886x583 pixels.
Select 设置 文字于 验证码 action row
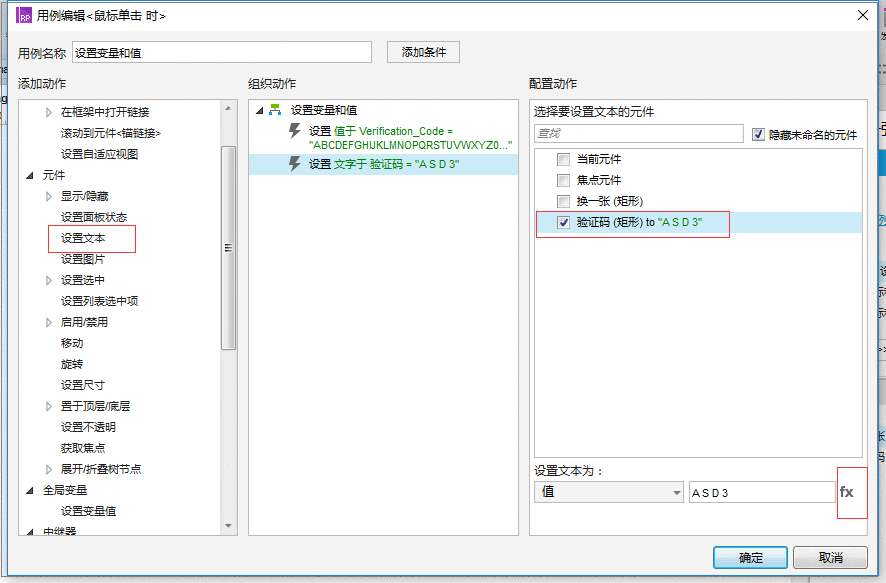click(384, 164)
